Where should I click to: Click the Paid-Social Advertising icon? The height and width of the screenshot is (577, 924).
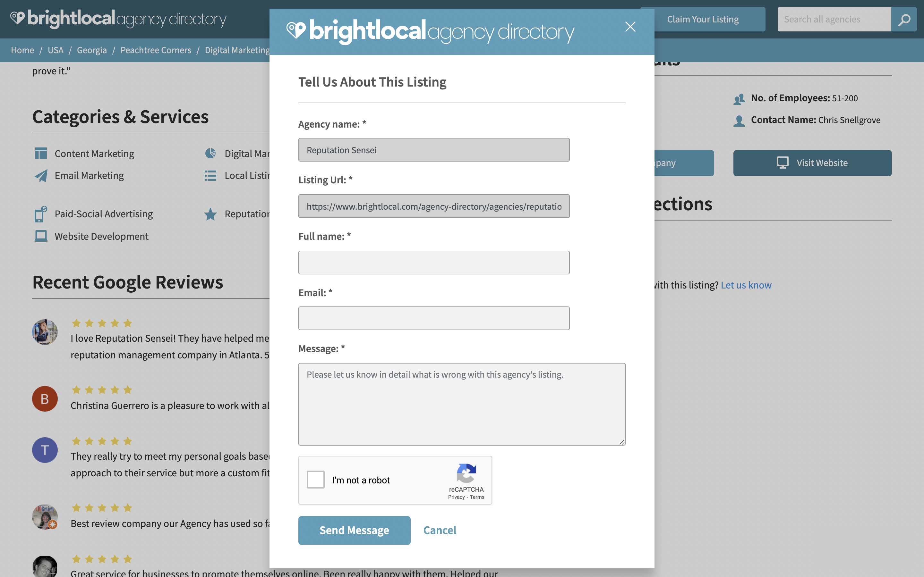coord(41,214)
